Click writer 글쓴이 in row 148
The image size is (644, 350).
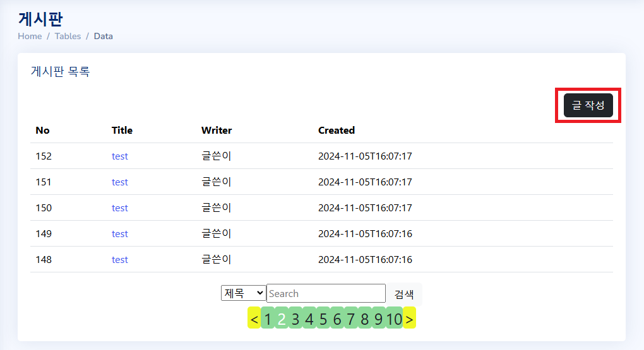[x=217, y=260]
